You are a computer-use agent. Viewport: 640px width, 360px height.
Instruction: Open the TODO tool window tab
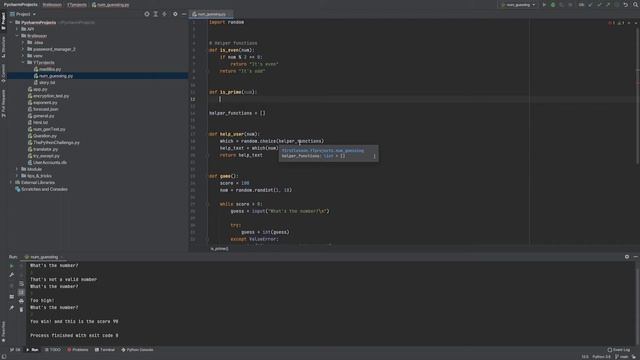pos(52,350)
